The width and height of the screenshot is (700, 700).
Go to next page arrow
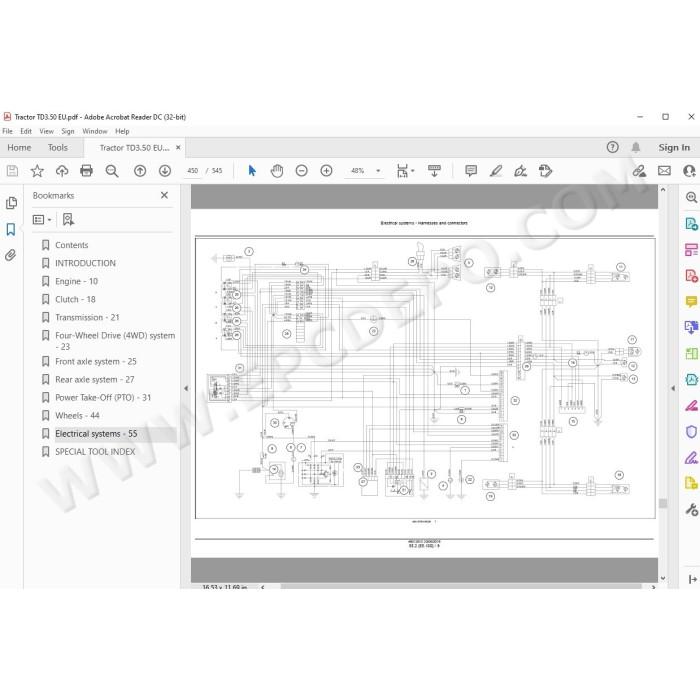pyautogui.click(x=165, y=171)
